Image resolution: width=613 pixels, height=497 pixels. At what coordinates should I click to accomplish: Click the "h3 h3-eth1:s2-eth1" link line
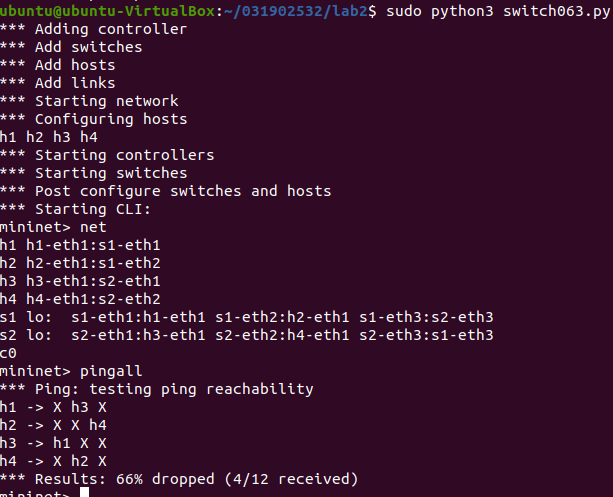pos(81,281)
